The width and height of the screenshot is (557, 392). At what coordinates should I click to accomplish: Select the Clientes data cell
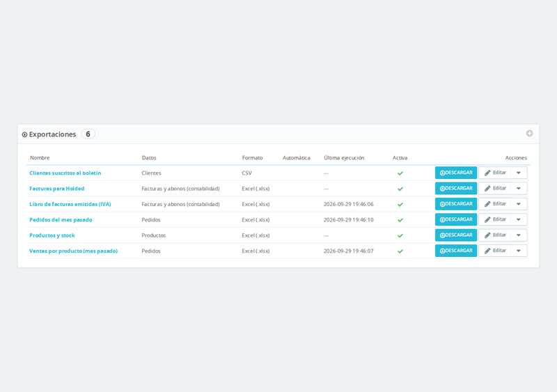tap(151, 173)
